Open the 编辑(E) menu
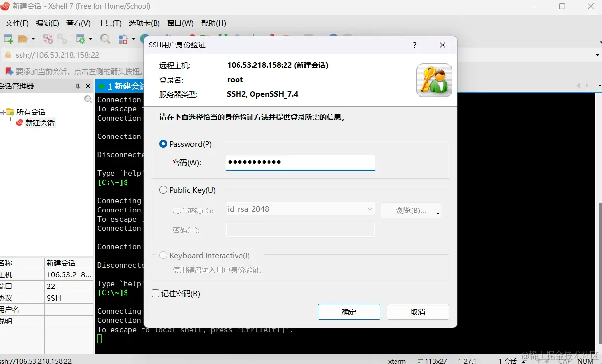 [48, 23]
